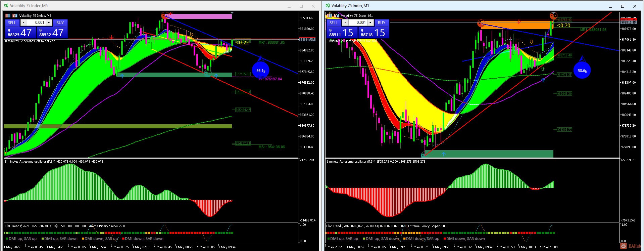Click 'DMI up, SAR down' legend in M1 chart
This screenshot has height=251, width=644.
[x=381, y=239]
